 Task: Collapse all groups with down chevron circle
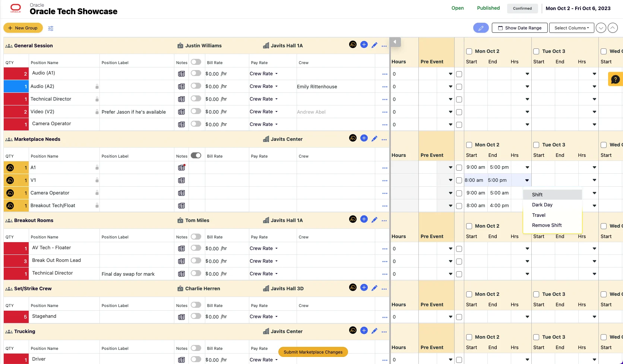[601, 28]
